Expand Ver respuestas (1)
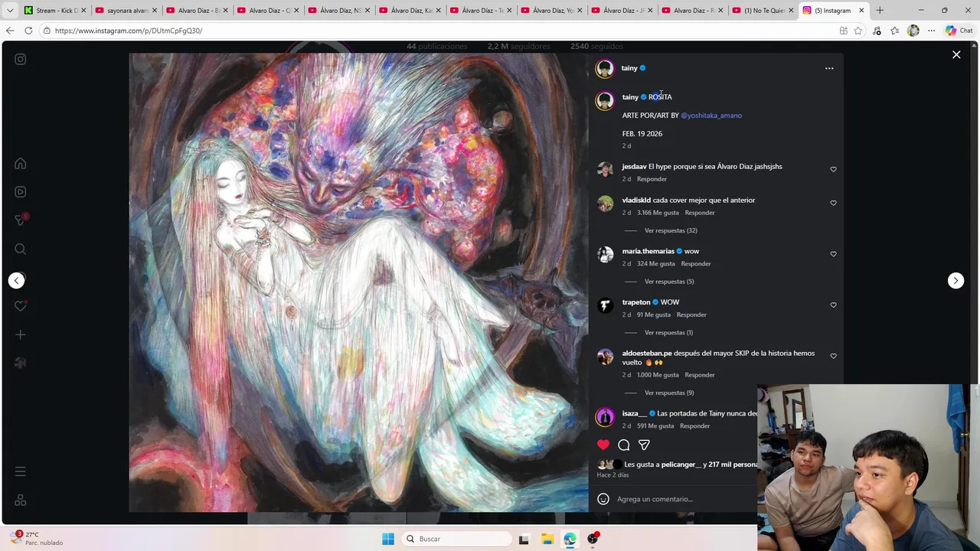 668,332
